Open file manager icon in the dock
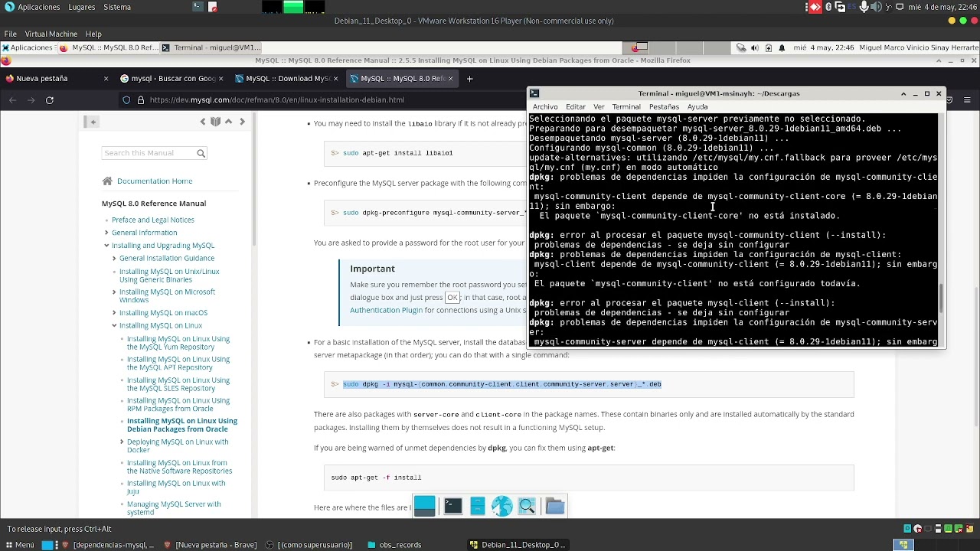This screenshot has height=551, width=980. (x=477, y=506)
